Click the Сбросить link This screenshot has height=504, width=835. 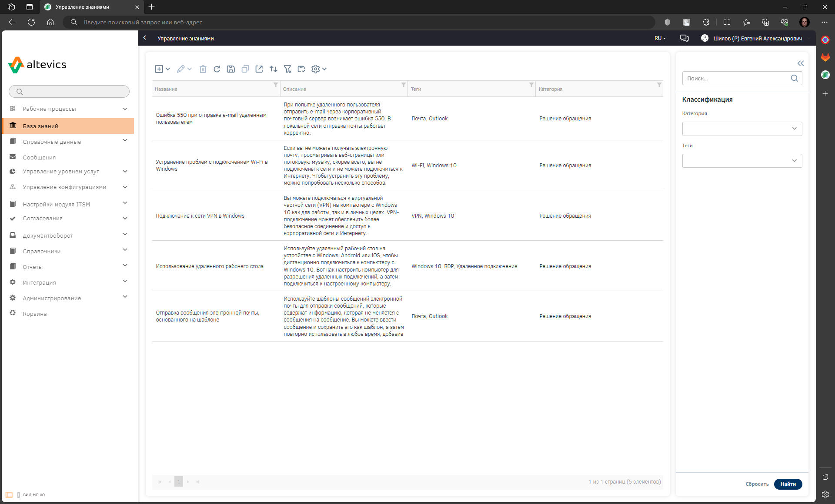click(x=757, y=484)
